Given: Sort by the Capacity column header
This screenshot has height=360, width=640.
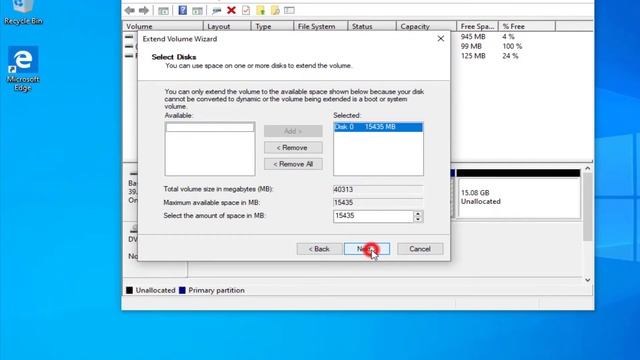Looking at the screenshot, I should click(x=426, y=26).
